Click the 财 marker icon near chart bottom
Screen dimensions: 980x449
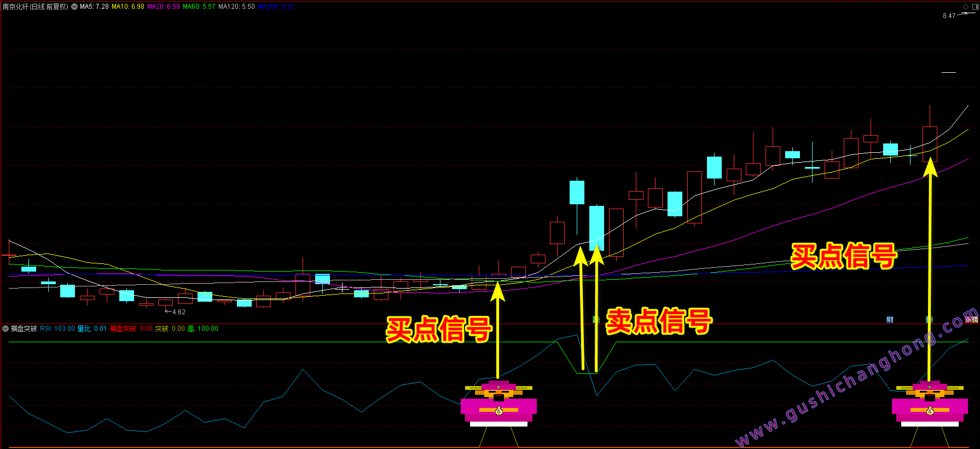[x=890, y=320]
